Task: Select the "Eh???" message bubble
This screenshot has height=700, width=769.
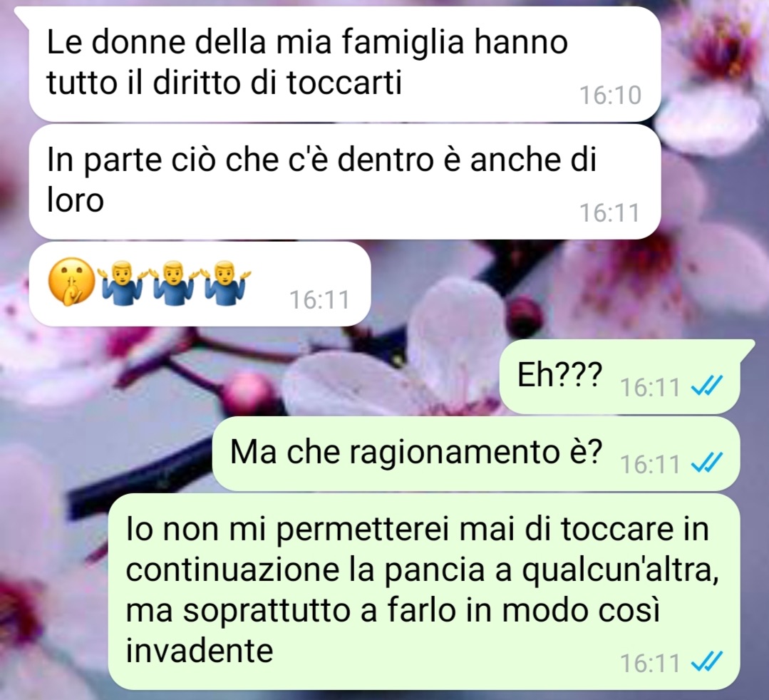Action: tap(620, 376)
